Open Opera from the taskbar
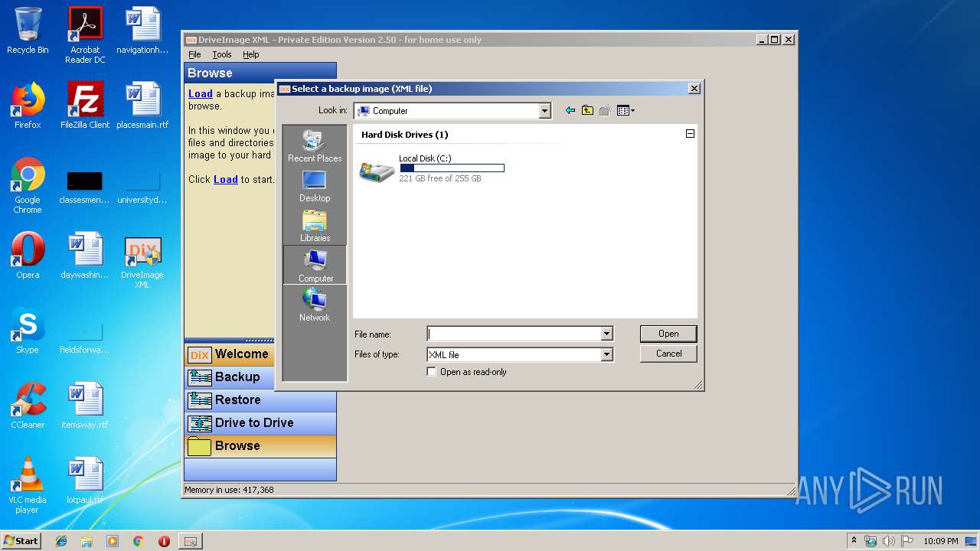Image resolution: width=980 pixels, height=551 pixels. 164,541
